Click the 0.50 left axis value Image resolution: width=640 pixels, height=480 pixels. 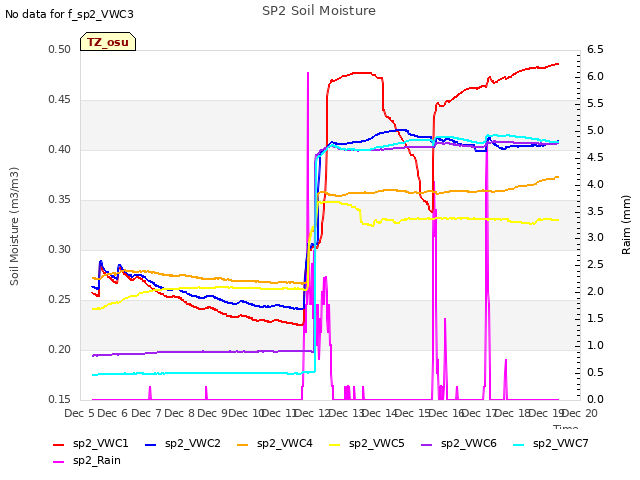(x=60, y=49)
